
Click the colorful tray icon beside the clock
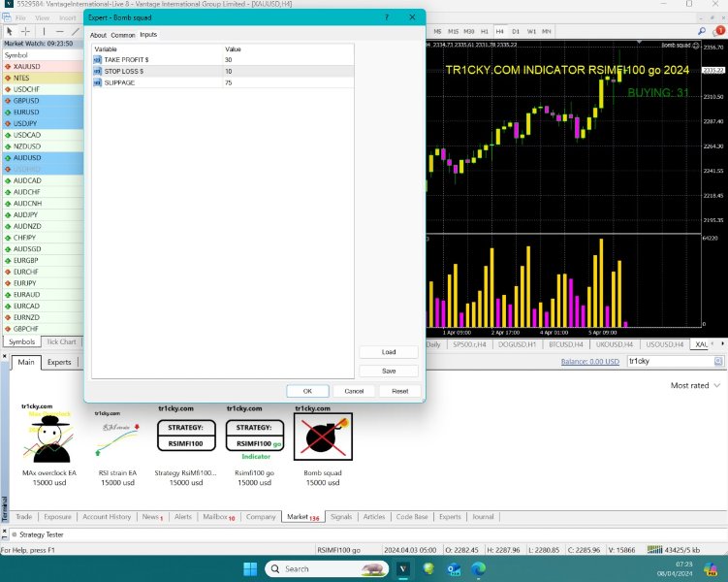tap(711, 569)
